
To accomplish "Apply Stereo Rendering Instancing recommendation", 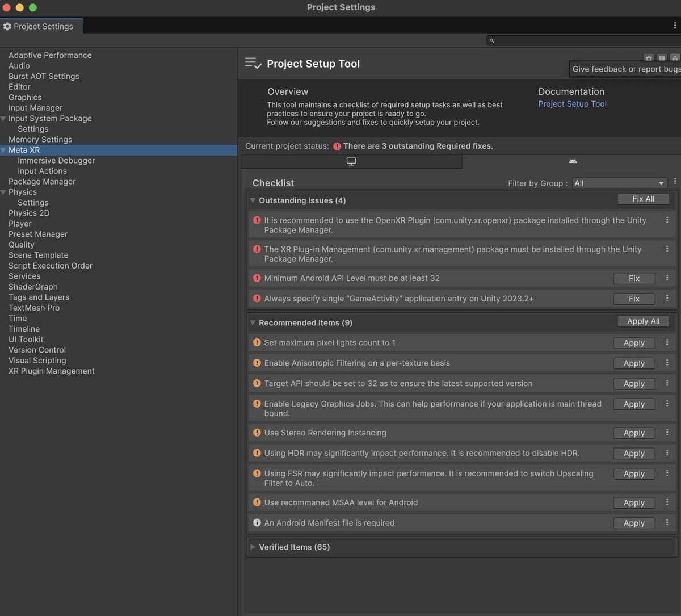I will (634, 433).
